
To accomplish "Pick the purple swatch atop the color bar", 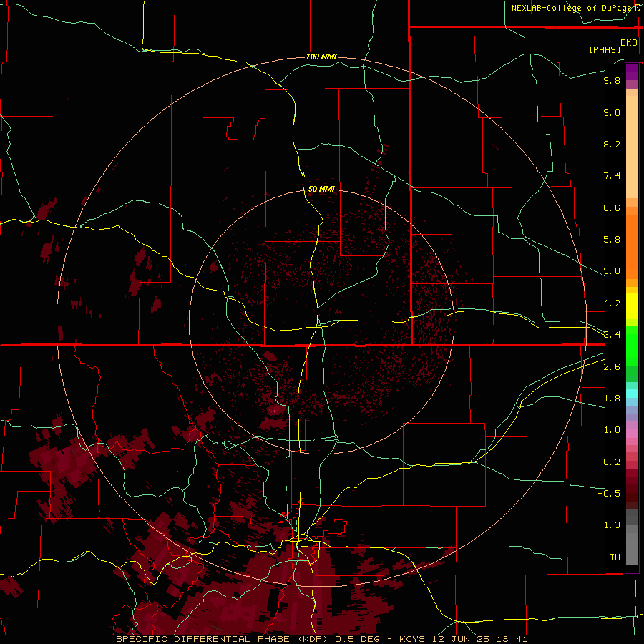I will pyautogui.click(x=632, y=72).
